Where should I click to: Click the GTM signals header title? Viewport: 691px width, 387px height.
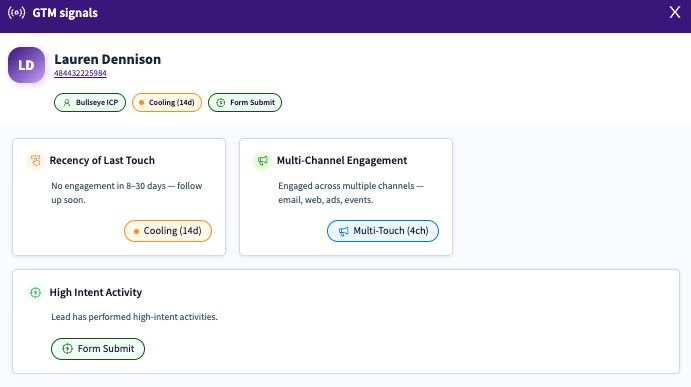tap(65, 13)
